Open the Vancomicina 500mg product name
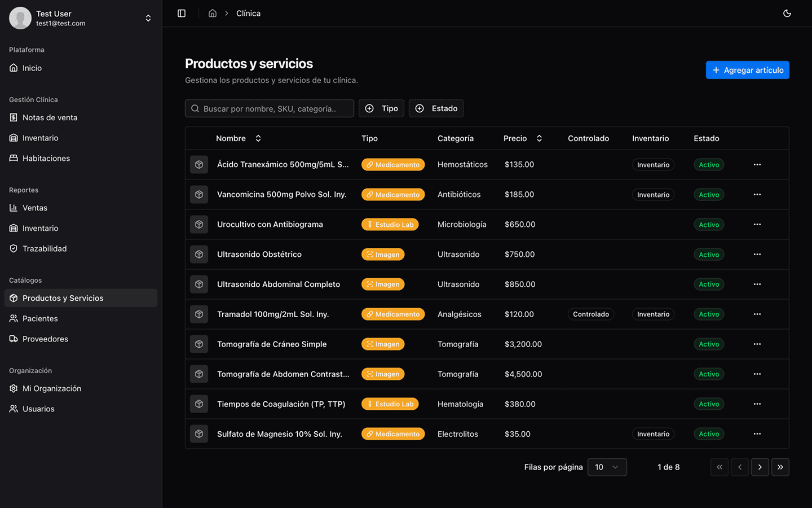Viewport: 812px width, 508px height. (281, 195)
